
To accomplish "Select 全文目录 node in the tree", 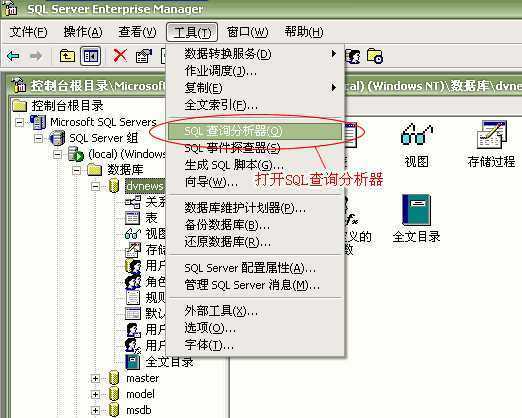I will 169,362.
